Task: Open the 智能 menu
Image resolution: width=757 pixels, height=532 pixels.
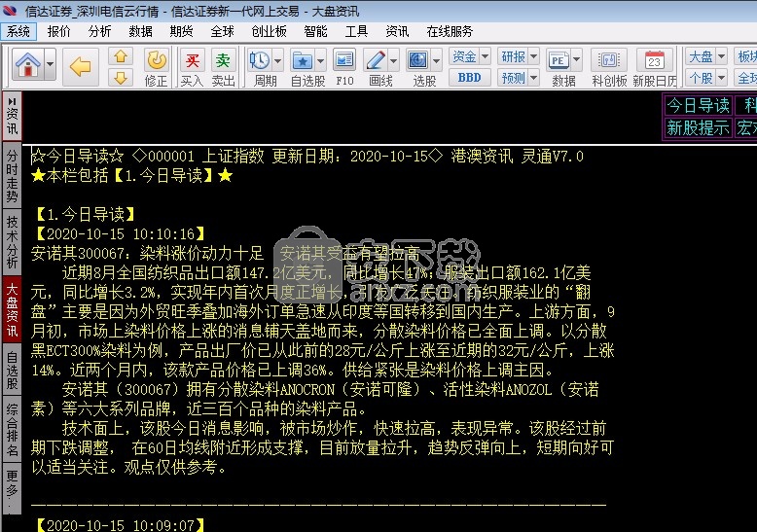Action: point(315,31)
